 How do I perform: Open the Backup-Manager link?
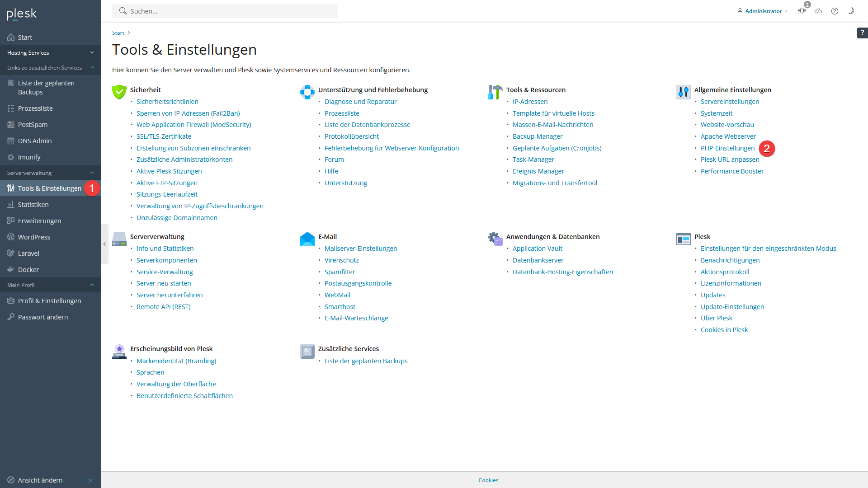pyautogui.click(x=538, y=136)
